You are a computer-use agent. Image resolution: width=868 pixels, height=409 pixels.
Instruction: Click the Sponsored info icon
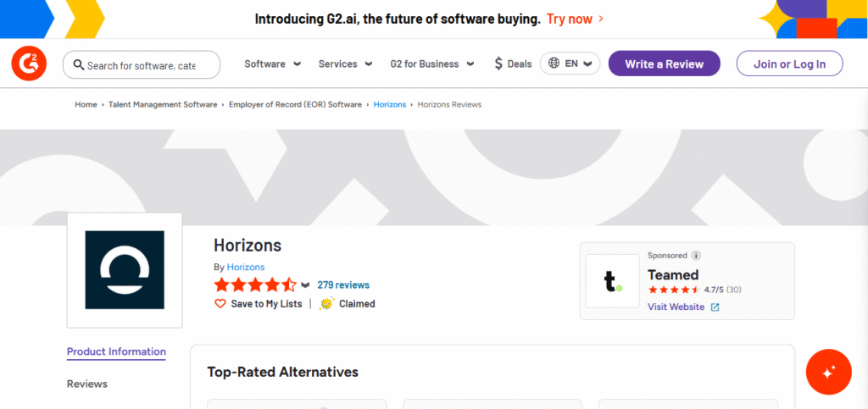click(x=696, y=256)
